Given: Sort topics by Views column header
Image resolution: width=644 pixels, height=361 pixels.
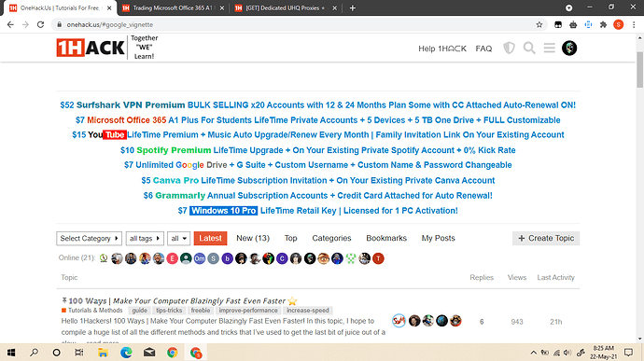Looking at the screenshot, I should 517,278.
